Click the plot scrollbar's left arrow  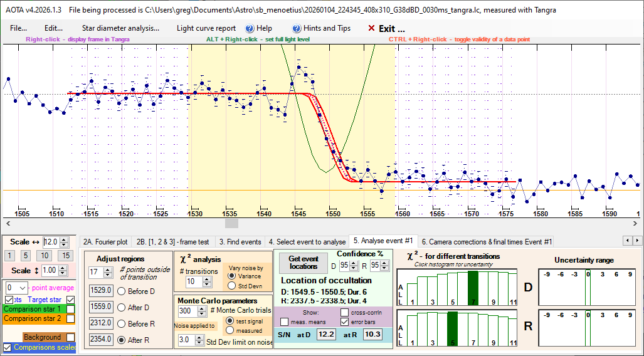tap(7, 223)
